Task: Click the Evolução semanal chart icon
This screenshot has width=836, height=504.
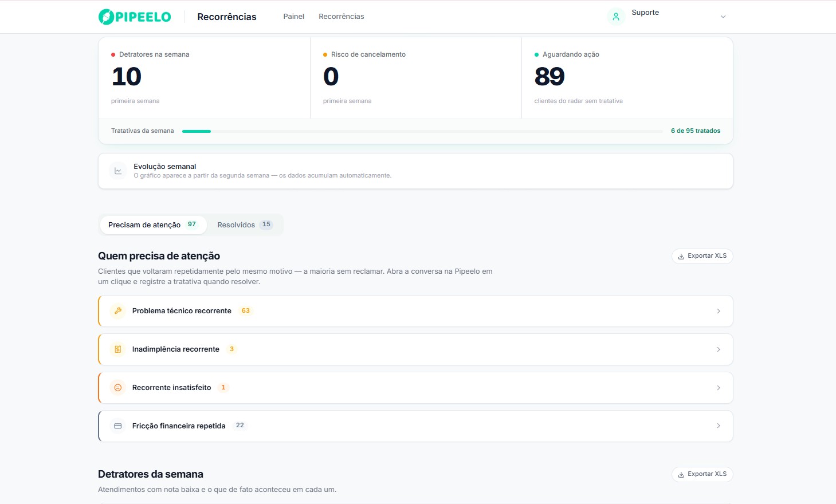Action: pos(118,171)
